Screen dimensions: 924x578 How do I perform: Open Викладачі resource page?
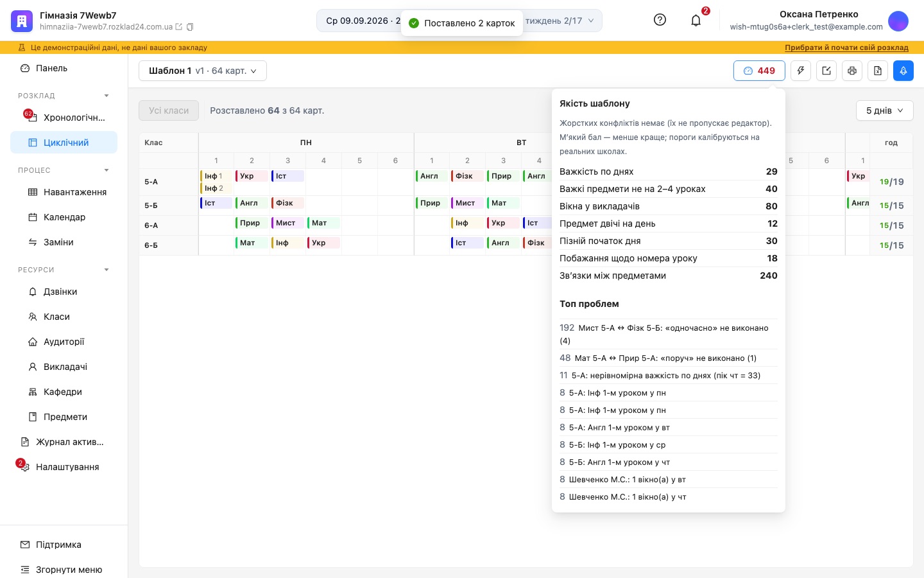(x=64, y=367)
